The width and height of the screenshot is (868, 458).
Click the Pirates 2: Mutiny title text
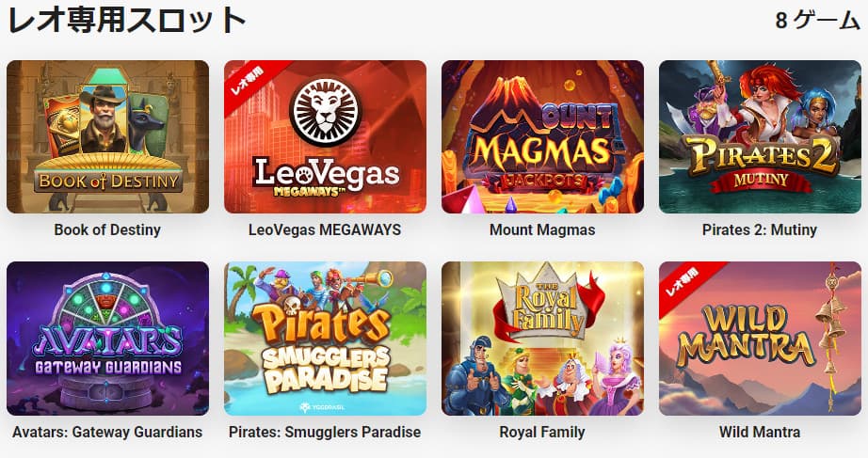(x=760, y=229)
